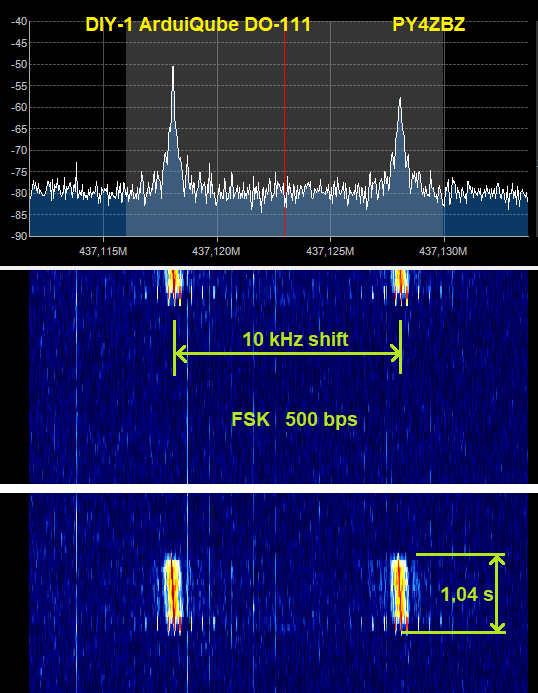
Task: Click the right signal peak in spectrum
Action: pos(400,146)
